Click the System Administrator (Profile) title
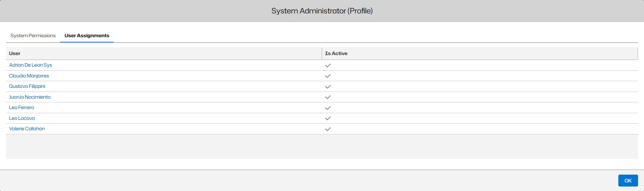The image size is (644, 191). coord(322,11)
